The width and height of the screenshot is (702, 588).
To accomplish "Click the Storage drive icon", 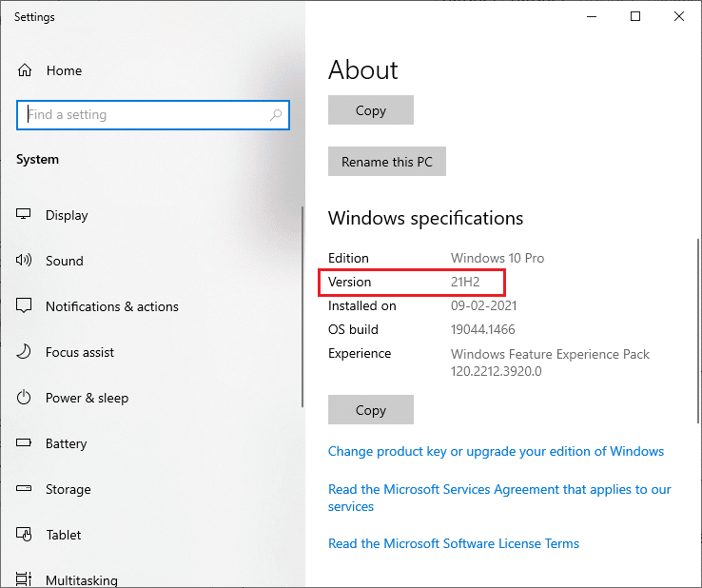I will tap(24, 488).
